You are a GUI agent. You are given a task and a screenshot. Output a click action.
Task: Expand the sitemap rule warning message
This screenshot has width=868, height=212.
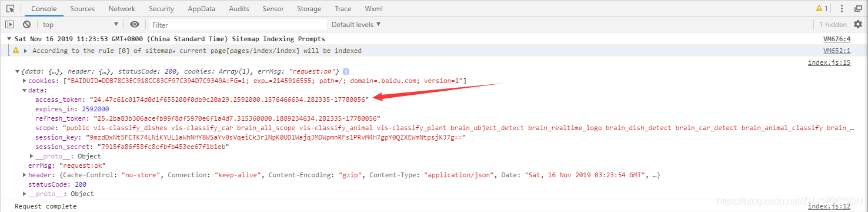point(25,51)
